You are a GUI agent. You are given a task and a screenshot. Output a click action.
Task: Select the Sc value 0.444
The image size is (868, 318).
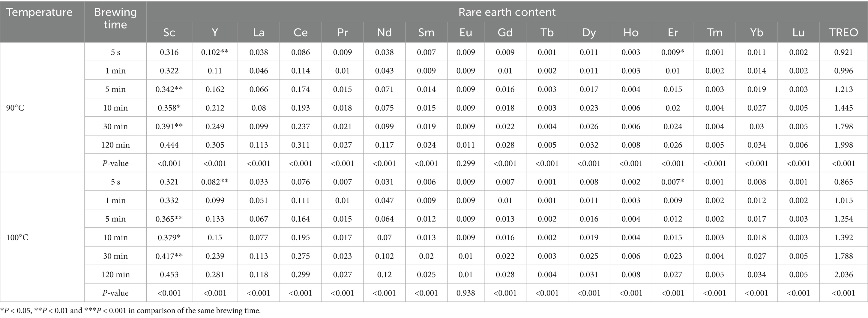(169, 145)
